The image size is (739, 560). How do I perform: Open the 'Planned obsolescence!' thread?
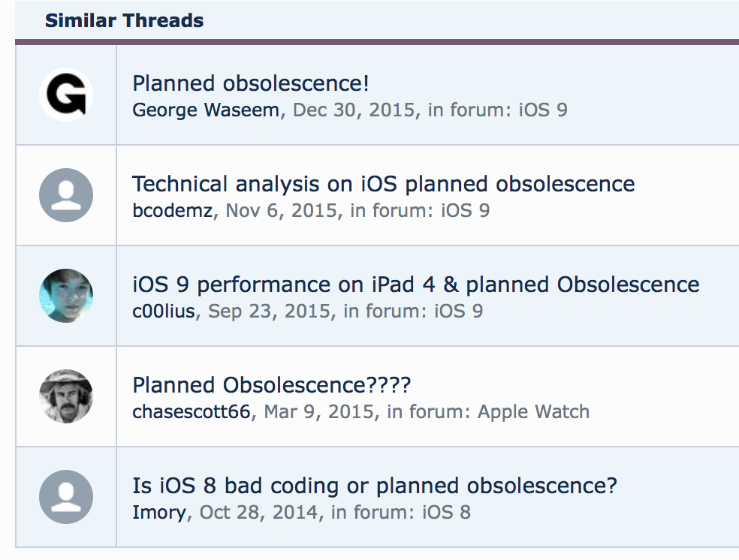(x=250, y=83)
